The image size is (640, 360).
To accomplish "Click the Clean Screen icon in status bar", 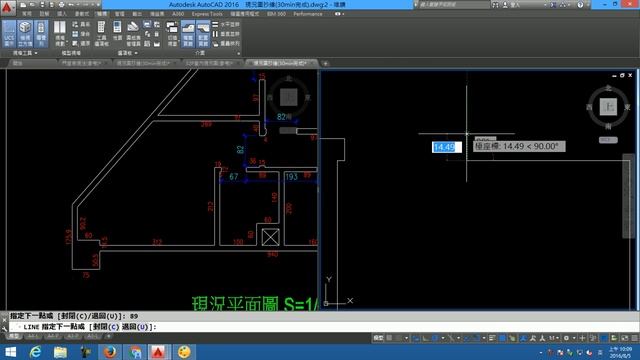I will (625, 338).
